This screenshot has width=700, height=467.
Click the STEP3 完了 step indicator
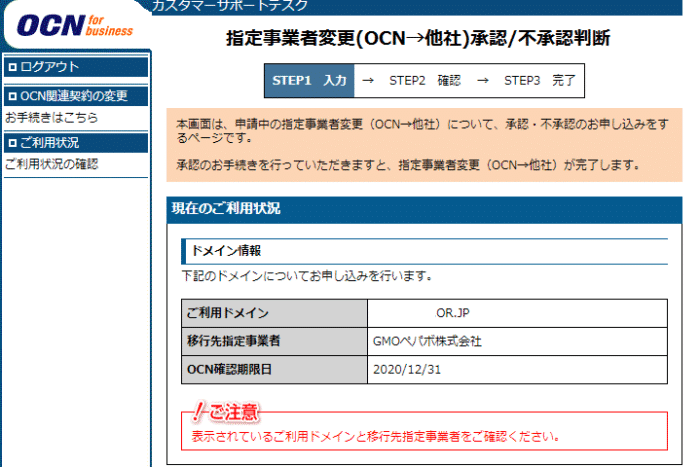click(x=538, y=80)
